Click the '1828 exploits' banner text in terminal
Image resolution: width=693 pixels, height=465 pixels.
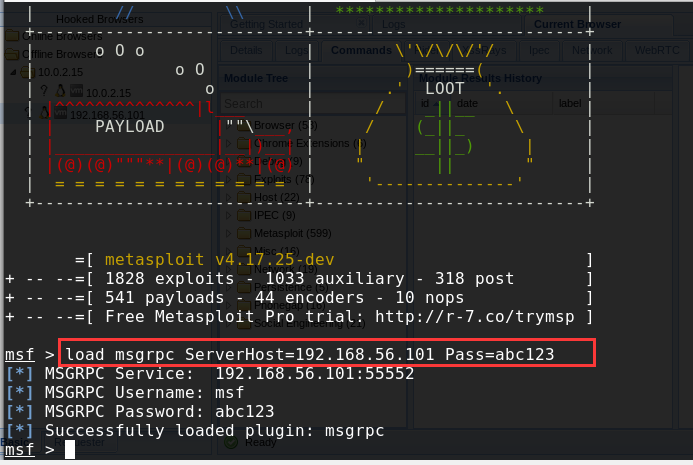coord(170,278)
